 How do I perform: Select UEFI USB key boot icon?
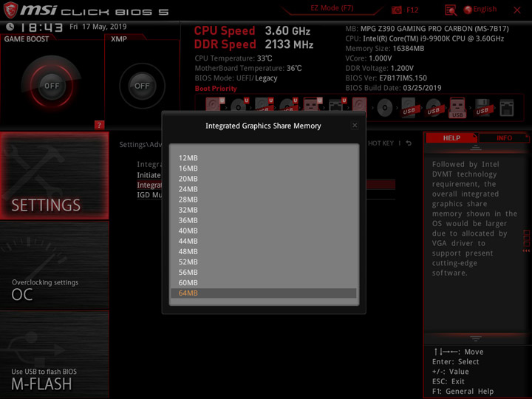coord(313,105)
